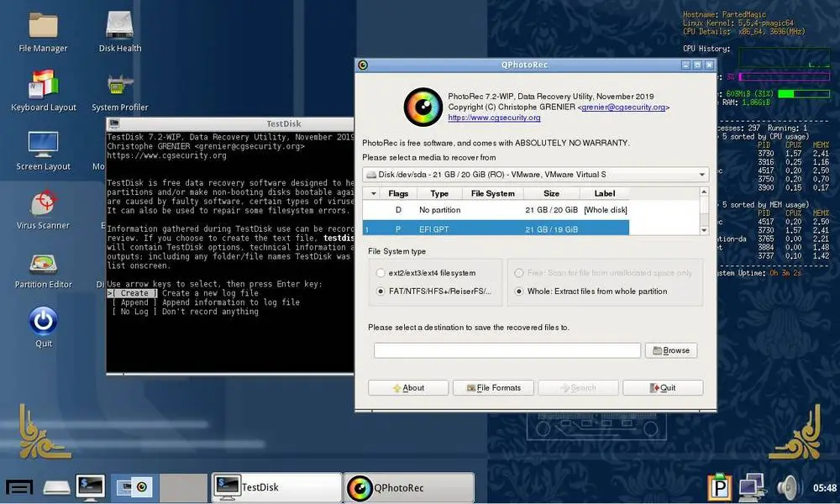This screenshot has width=840, height=504.
Task: Maximize the QPhotoRec window
Action: 697,65
